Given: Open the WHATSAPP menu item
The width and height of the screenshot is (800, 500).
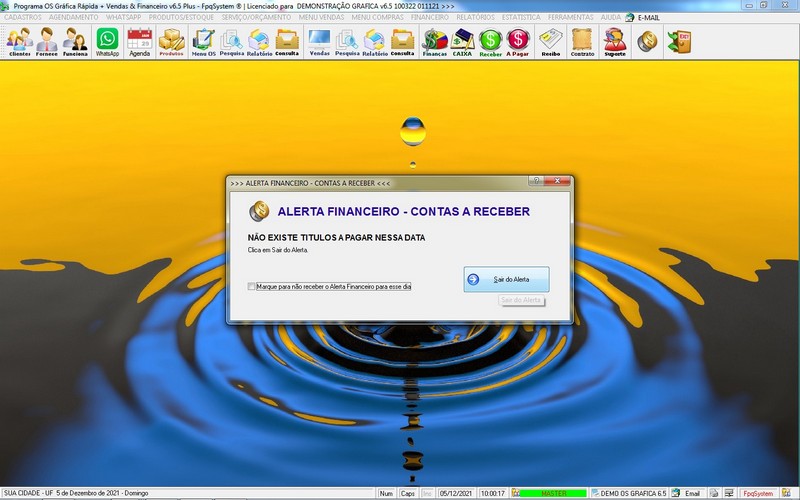Looking at the screenshot, I should pyautogui.click(x=123, y=17).
